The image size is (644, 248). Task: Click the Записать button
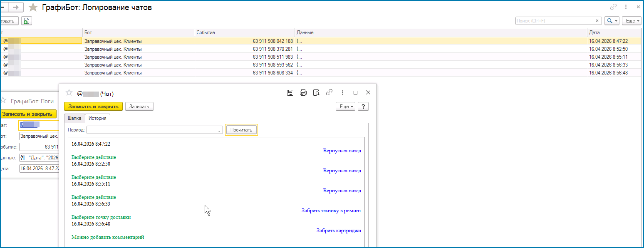click(139, 107)
